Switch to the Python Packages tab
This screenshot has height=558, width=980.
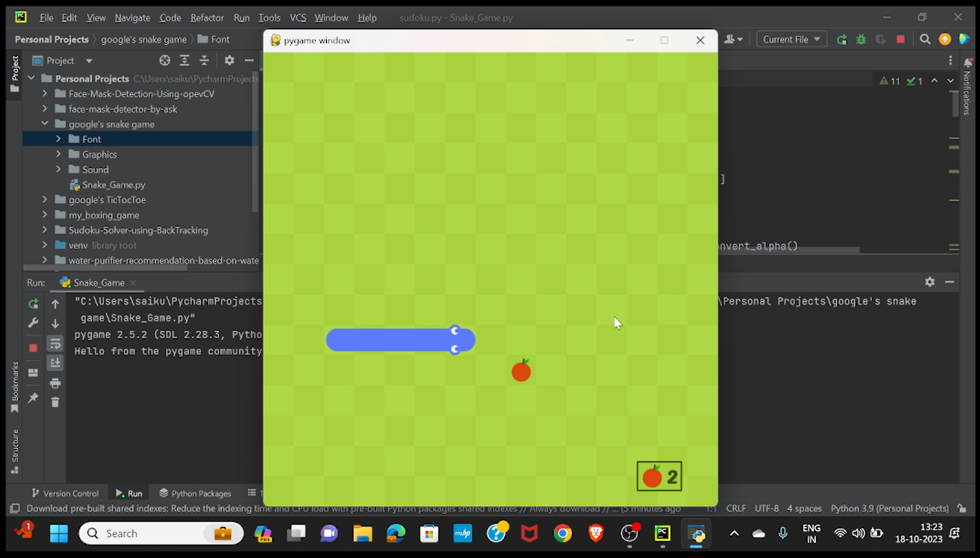(x=195, y=493)
